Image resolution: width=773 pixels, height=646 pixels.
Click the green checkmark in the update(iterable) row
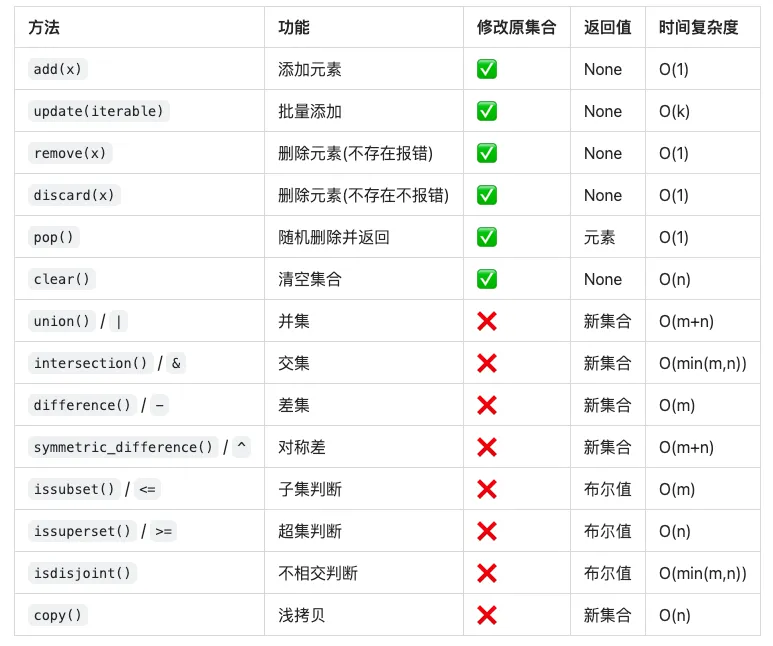coord(487,111)
